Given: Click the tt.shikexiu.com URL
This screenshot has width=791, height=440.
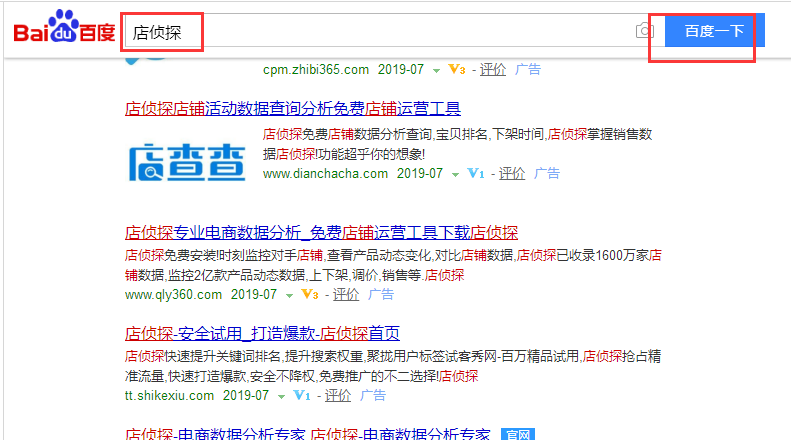Looking at the screenshot, I should (x=170, y=396).
